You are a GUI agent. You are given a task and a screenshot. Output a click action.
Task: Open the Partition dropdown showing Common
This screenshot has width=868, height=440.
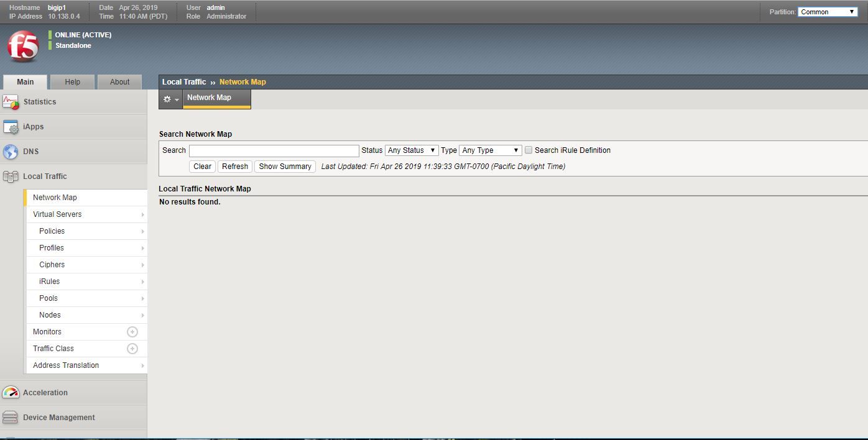tap(827, 11)
